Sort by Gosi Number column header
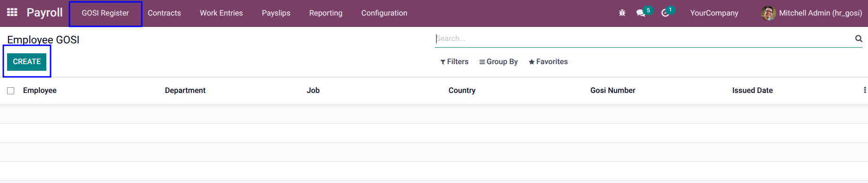The image size is (868, 183). [x=612, y=91]
